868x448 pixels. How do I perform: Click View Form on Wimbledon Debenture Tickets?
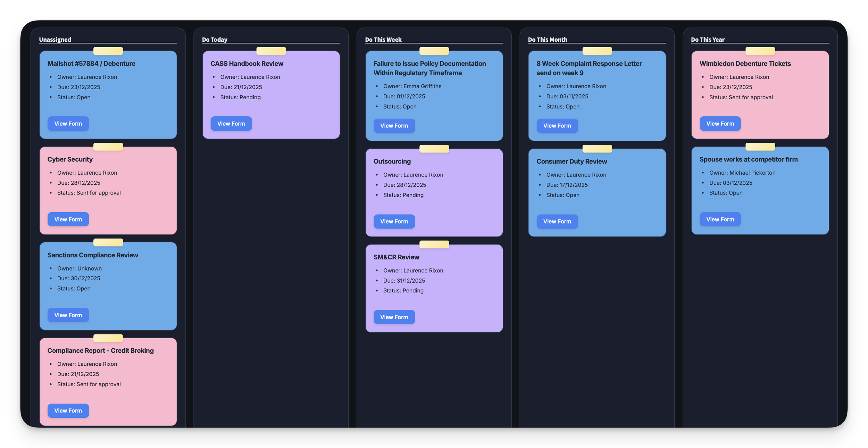pyautogui.click(x=720, y=124)
